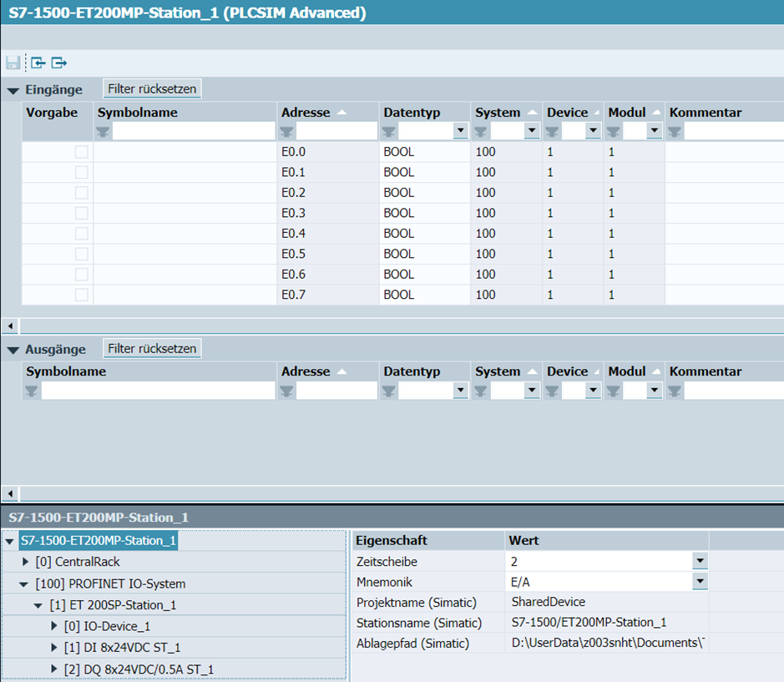Click the Eingänge Symbolname filter input field
Screen dimensions: 784x682
pyautogui.click(x=194, y=132)
